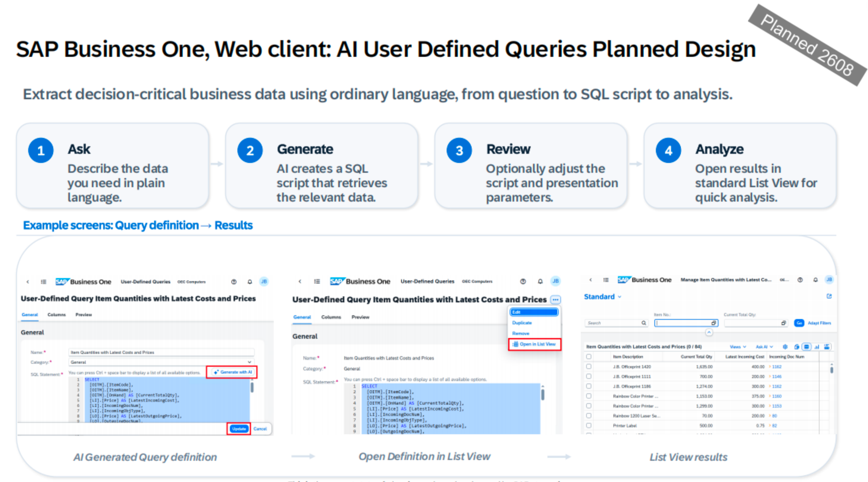Open help icon in the screen with Duplicate menu
Screen dimensions: 868x482
(523, 281)
